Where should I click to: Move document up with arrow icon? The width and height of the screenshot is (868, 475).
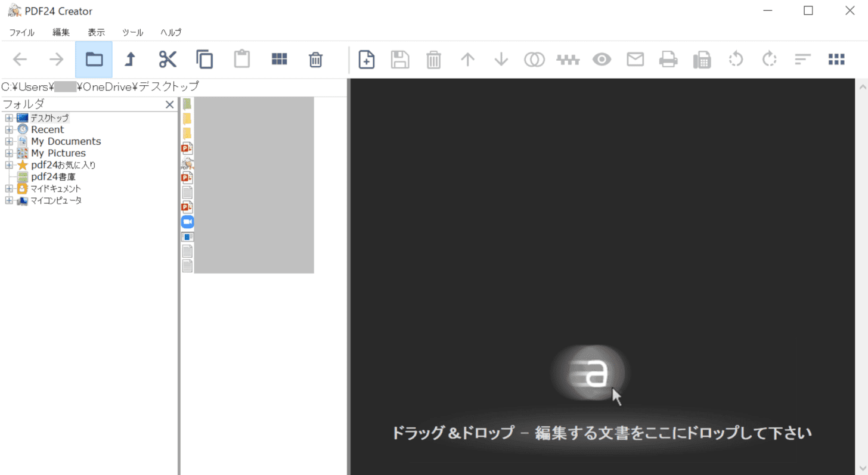tap(467, 59)
